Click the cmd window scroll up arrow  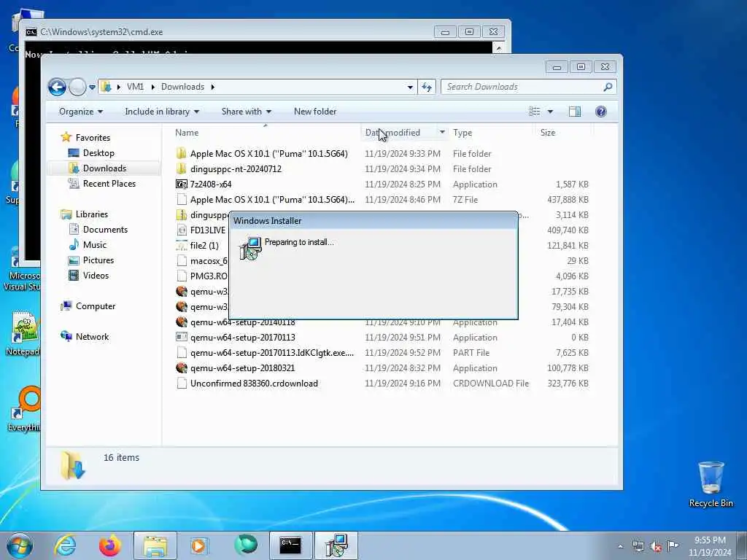coord(498,48)
